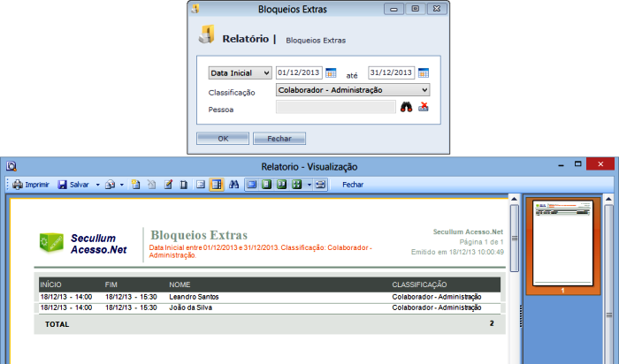Click the edit page pencil icon
The height and width of the screenshot is (364, 619).
168,185
